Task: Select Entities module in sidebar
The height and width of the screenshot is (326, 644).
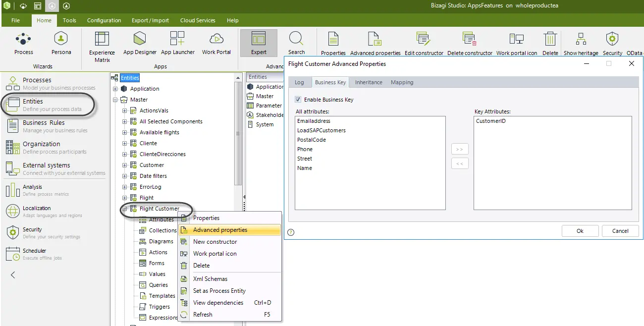Action: [49, 105]
